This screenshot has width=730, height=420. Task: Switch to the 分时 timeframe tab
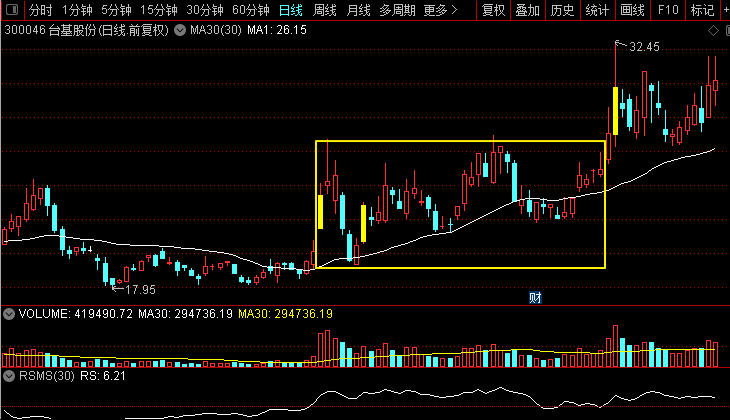[x=40, y=10]
